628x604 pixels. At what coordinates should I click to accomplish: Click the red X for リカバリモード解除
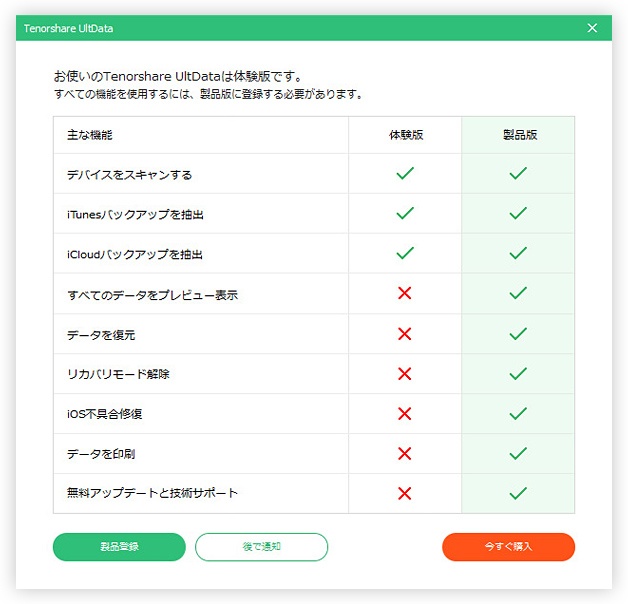[405, 374]
